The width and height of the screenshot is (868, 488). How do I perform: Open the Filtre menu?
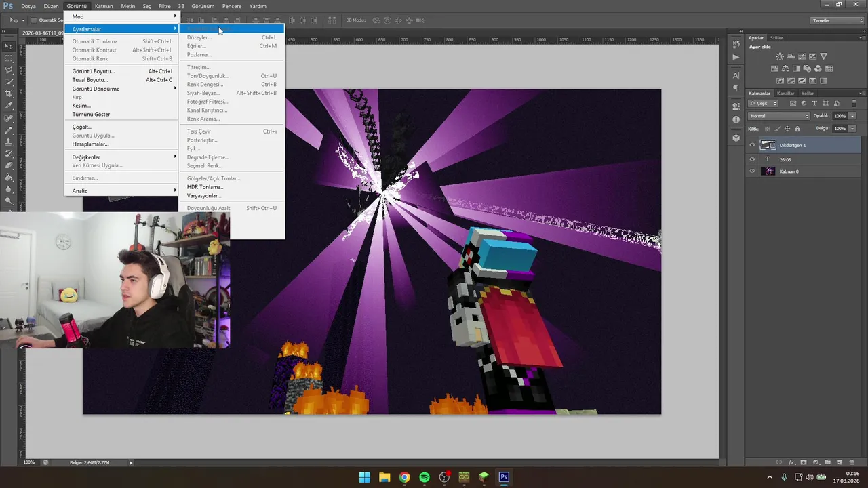(165, 6)
